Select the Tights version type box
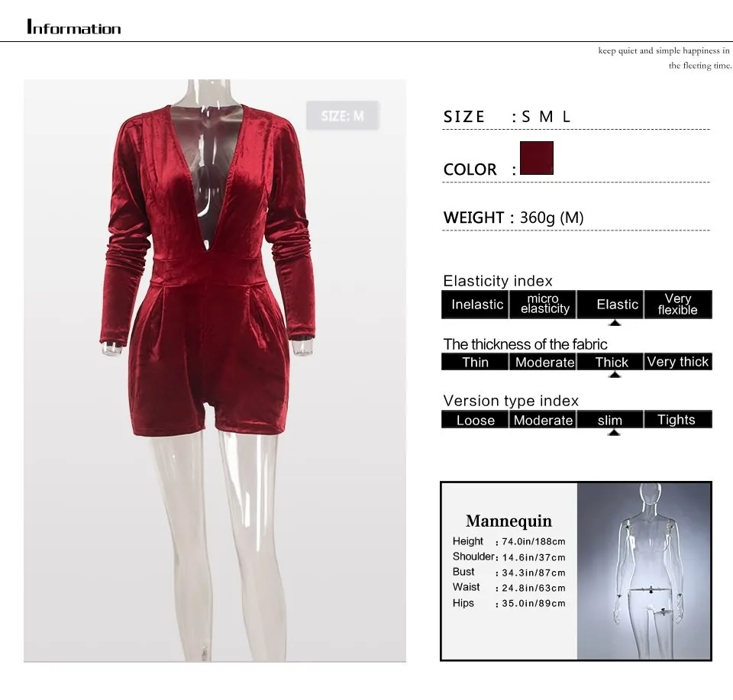The image size is (733, 700). tap(678, 419)
